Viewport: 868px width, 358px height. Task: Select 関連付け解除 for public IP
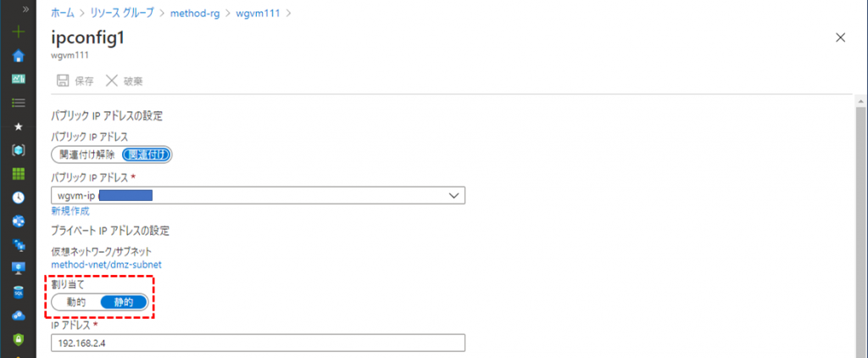pyautogui.click(x=87, y=155)
